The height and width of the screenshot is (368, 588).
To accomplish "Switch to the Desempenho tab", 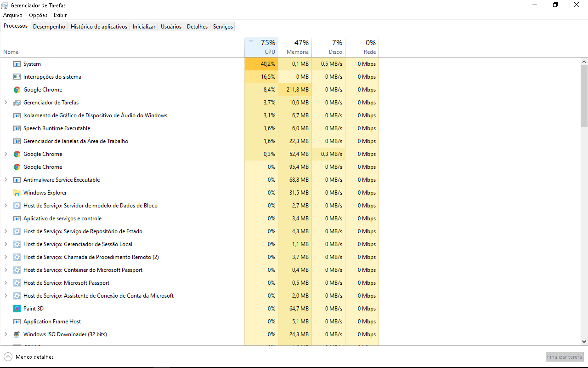I will tap(49, 27).
